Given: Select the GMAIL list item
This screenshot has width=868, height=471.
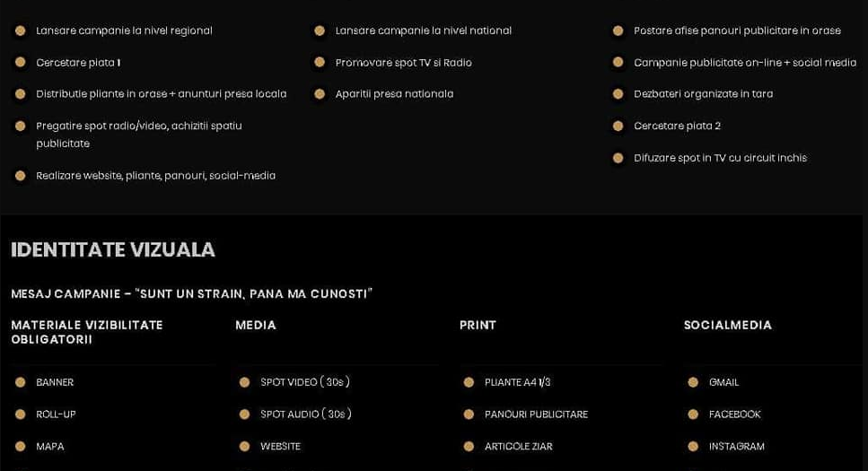Looking at the screenshot, I should pyautogui.click(x=723, y=382).
